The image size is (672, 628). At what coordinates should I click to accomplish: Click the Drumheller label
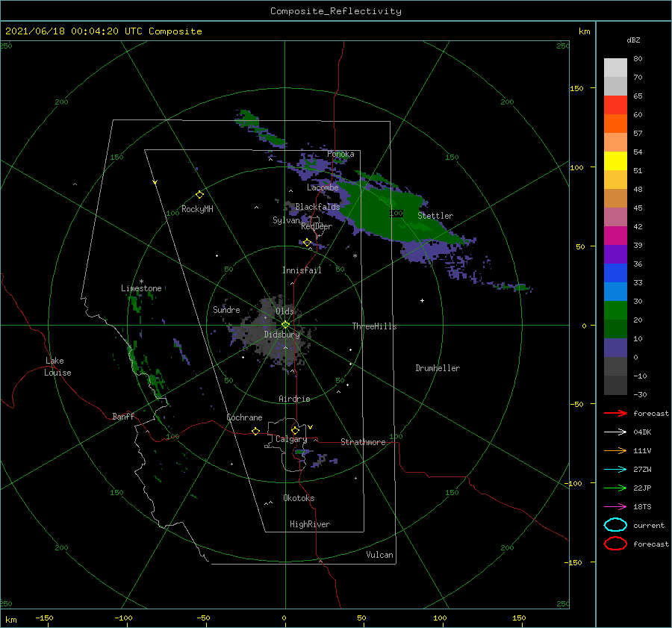(438, 368)
